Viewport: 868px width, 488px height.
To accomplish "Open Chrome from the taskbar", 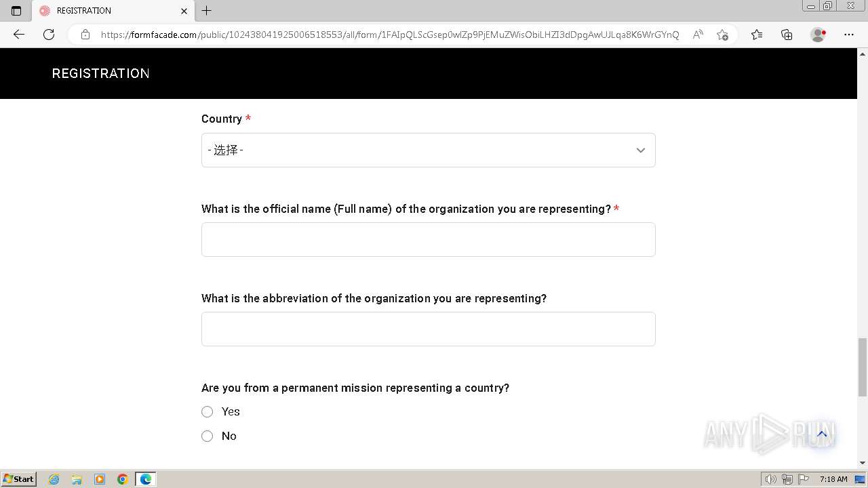I will 123,479.
